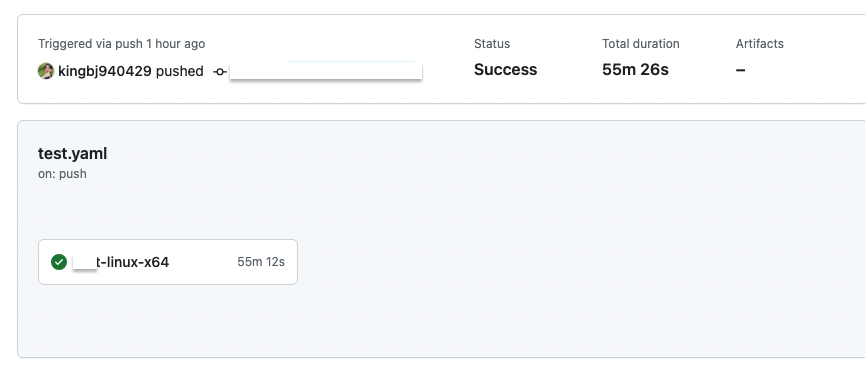Click the on: push trigger text

pyautogui.click(x=62, y=174)
